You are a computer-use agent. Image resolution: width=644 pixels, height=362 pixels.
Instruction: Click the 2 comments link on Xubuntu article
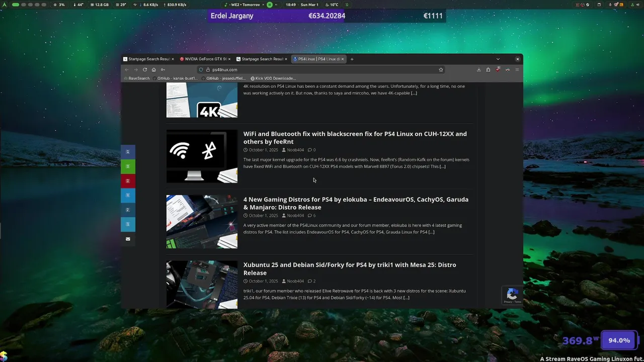(312, 281)
